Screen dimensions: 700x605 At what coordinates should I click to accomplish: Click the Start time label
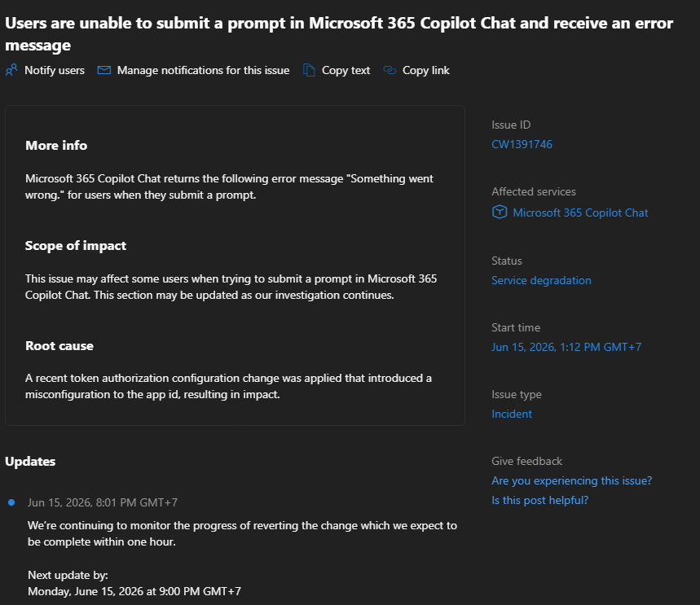(516, 327)
